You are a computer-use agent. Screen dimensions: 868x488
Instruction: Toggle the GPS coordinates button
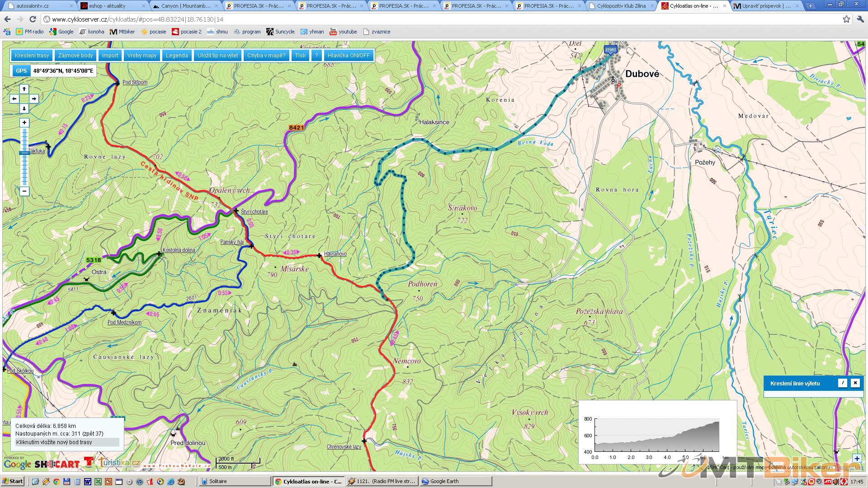(x=21, y=70)
